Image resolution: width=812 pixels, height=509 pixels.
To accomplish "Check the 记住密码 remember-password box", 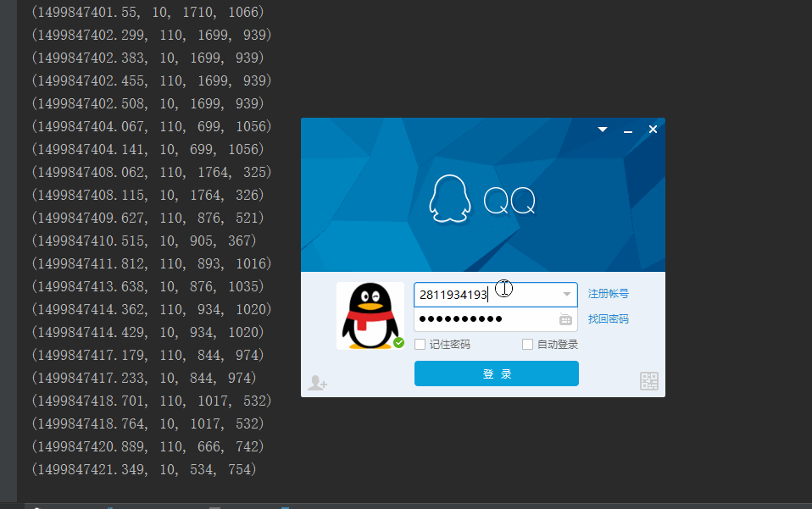I will coord(420,344).
